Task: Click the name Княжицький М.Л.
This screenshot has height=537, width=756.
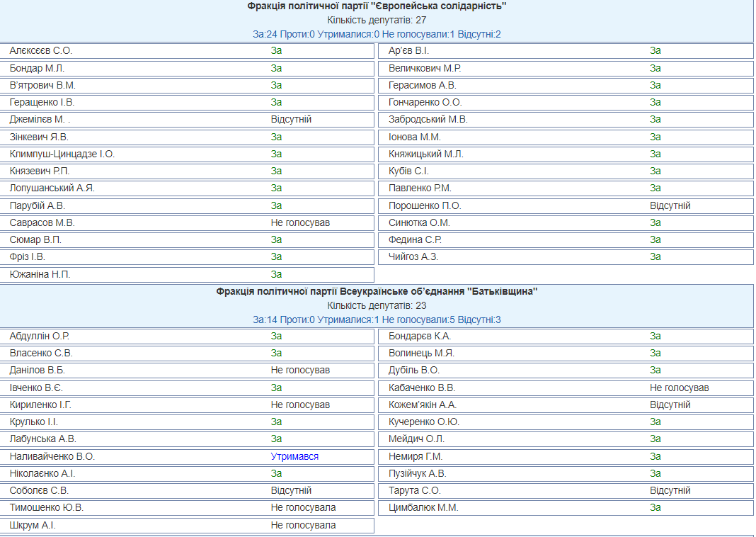Action: [425, 154]
